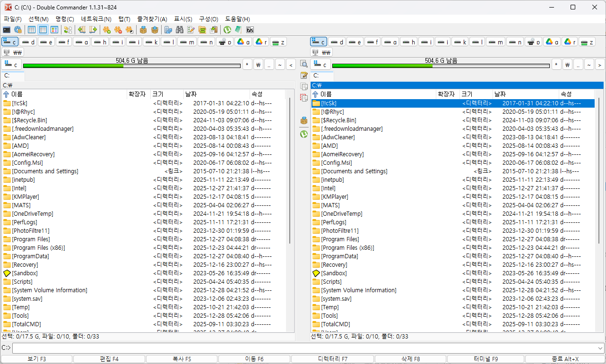606x364 pixels.
Task: Click the checklist with pencil toolbar icon
Action: pos(191,30)
